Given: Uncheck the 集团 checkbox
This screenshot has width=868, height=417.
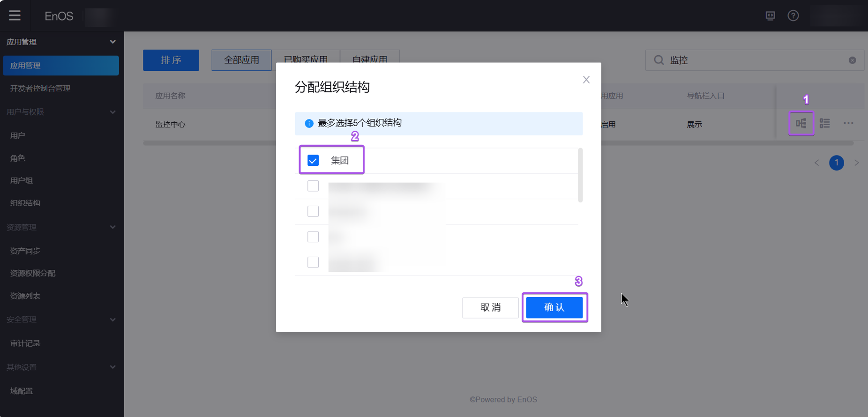Looking at the screenshot, I should (313, 161).
